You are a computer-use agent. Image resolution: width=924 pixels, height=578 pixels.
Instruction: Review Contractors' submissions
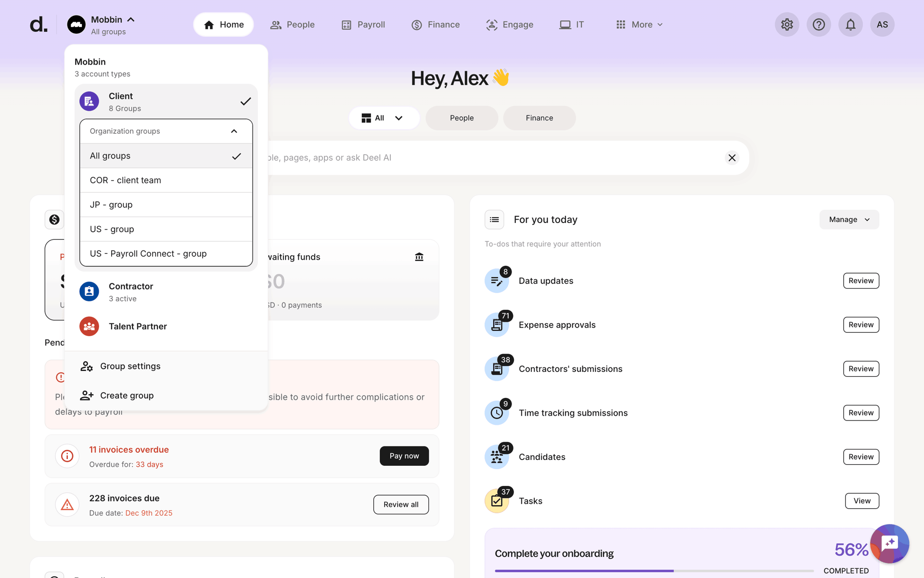point(861,369)
